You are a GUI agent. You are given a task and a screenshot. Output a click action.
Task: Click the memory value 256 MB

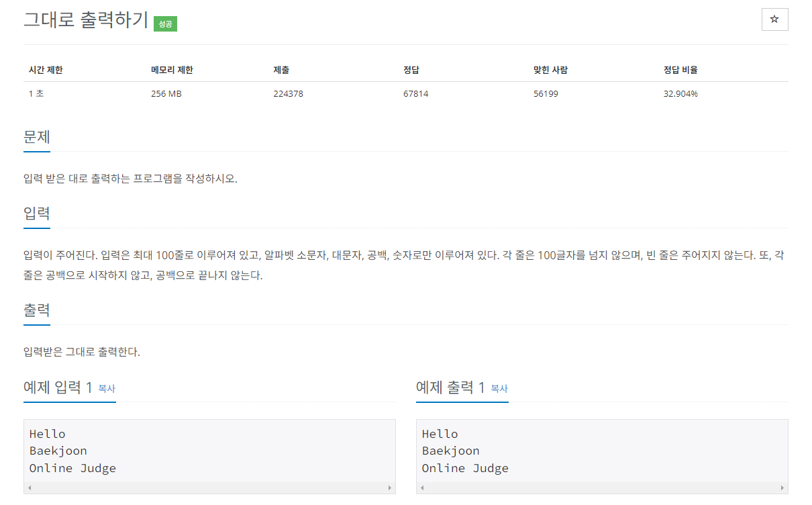(x=166, y=93)
